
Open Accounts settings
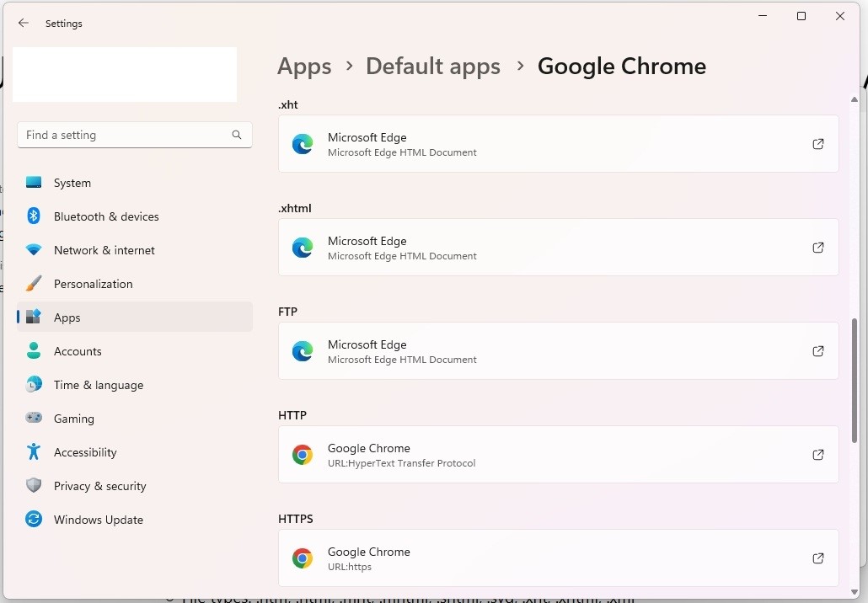pyautogui.click(x=135, y=351)
